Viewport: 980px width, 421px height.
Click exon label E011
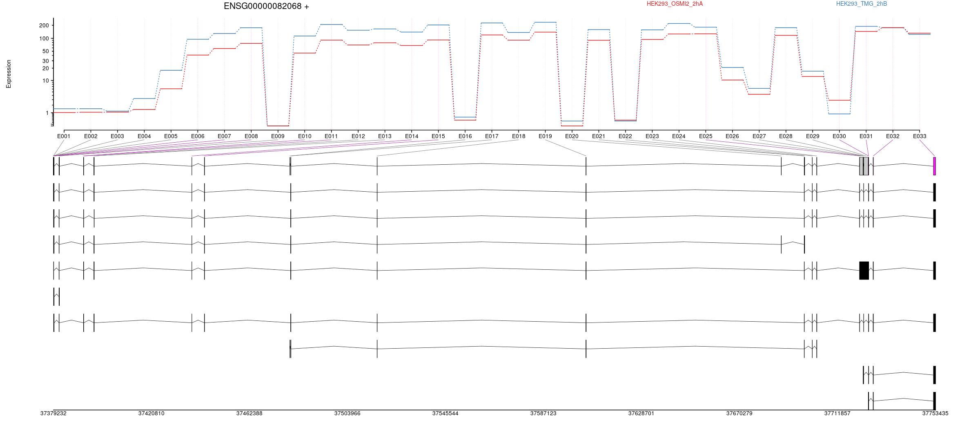point(331,136)
